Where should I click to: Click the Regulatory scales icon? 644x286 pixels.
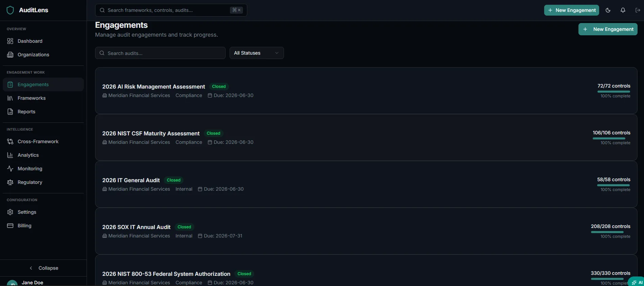(x=10, y=182)
